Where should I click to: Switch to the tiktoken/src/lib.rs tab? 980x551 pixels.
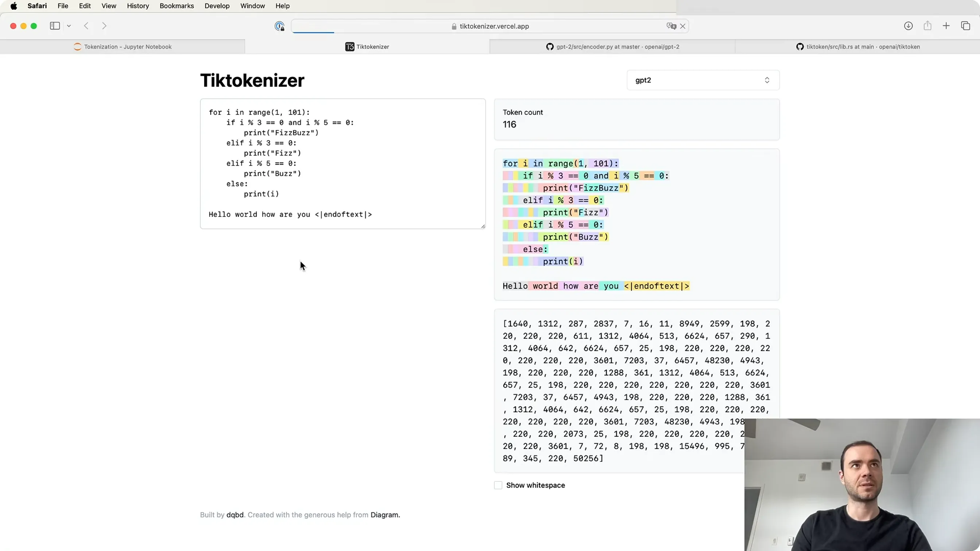coord(857,47)
